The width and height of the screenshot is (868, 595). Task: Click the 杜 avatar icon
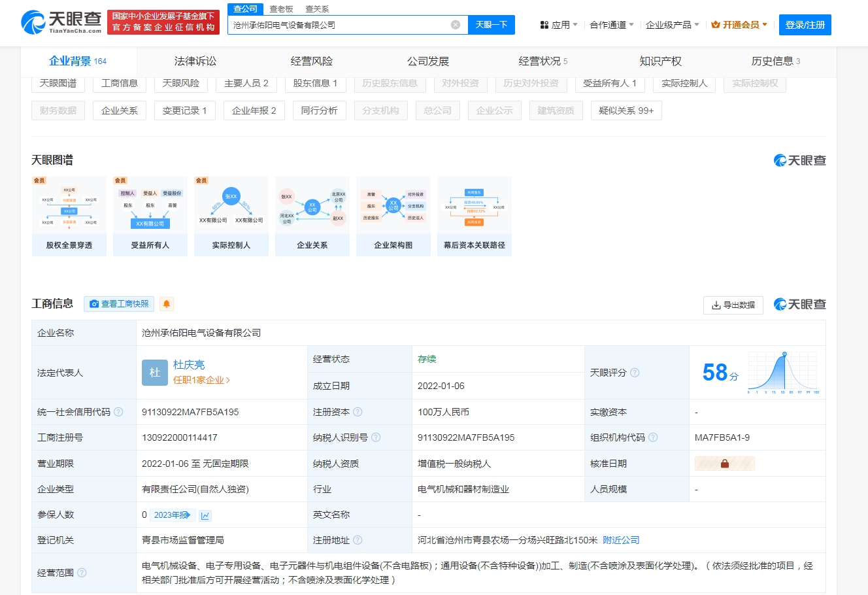point(155,372)
